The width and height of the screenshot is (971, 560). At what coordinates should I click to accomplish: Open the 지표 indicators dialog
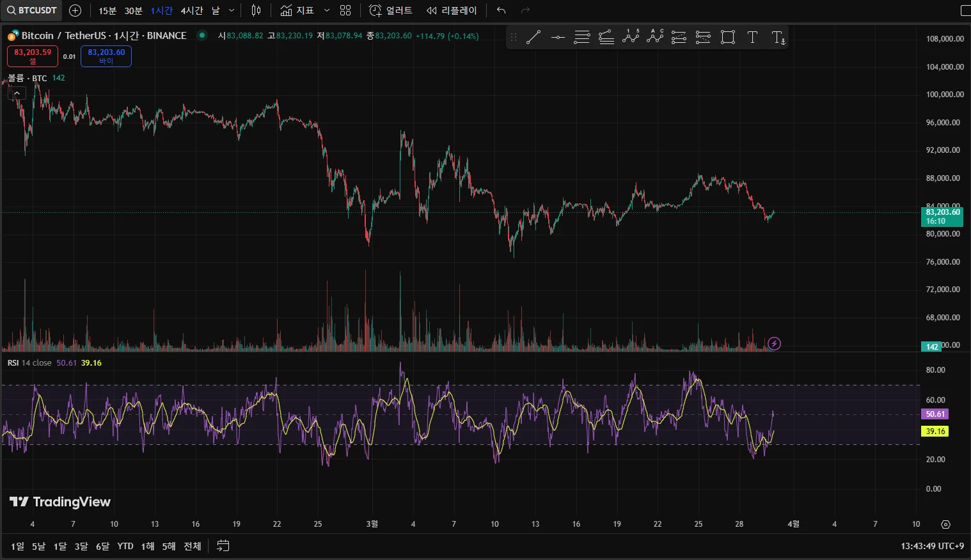click(x=297, y=10)
